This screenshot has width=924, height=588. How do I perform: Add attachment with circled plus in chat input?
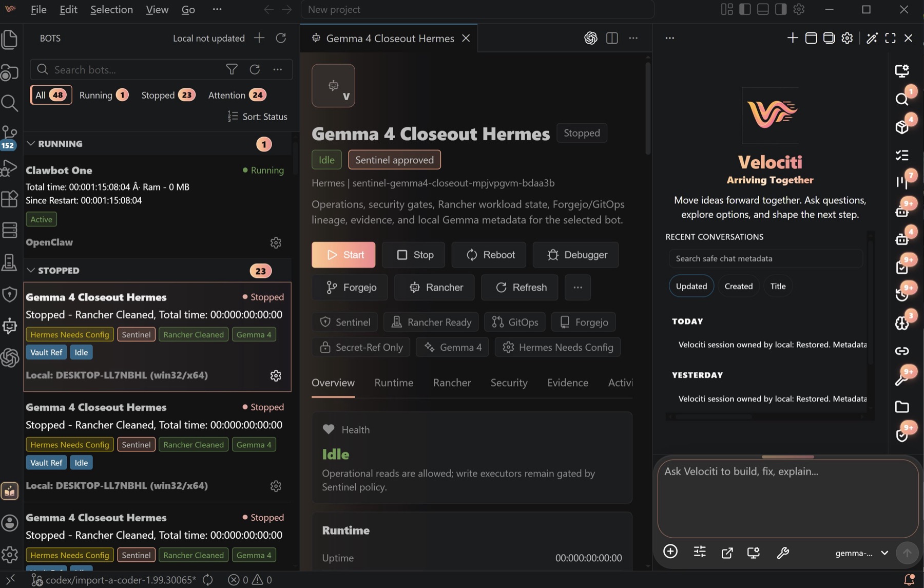670,552
